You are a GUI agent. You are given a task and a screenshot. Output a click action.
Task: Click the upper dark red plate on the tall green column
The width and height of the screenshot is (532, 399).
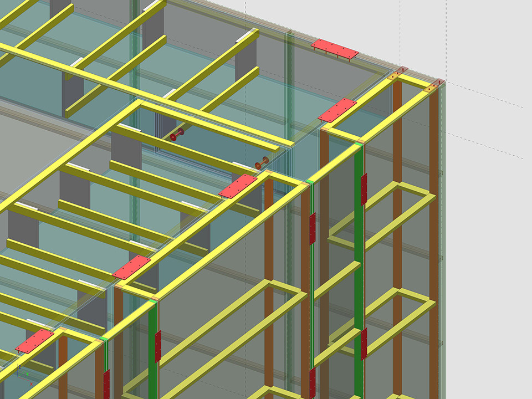[x=364, y=188]
